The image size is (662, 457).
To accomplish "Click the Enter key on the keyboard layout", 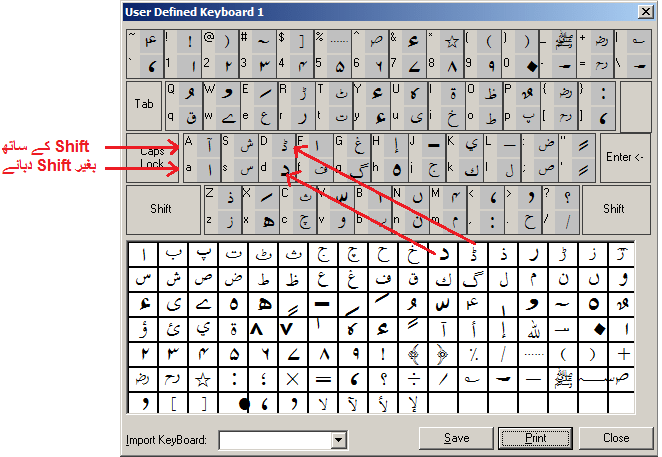I will [625, 158].
